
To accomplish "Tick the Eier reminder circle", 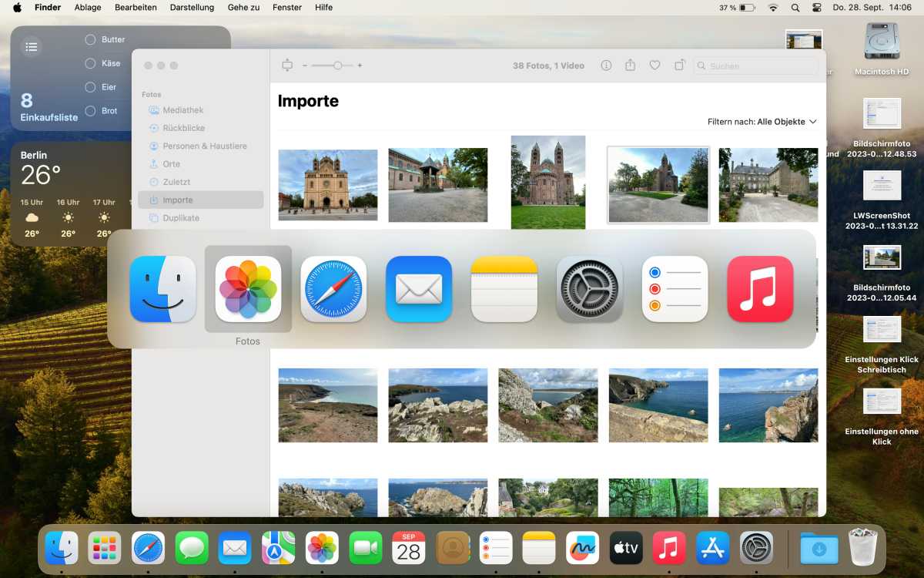I will [x=90, y=87].
